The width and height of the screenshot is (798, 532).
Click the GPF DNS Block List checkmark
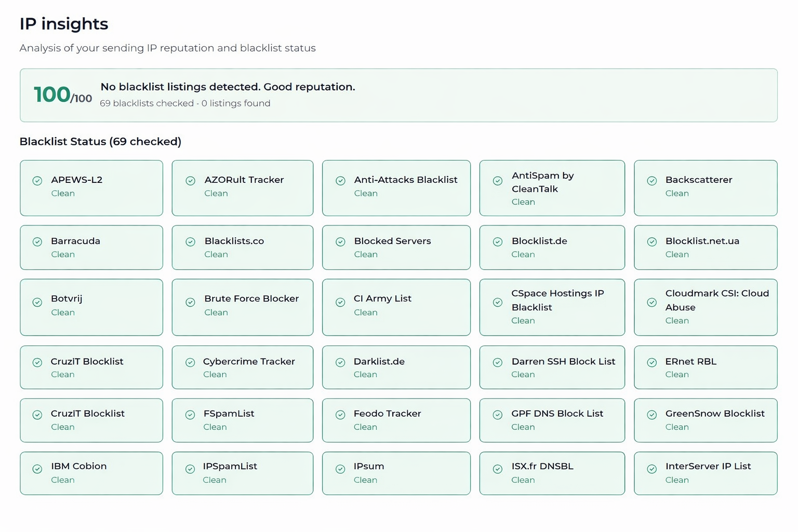point(498,415)
